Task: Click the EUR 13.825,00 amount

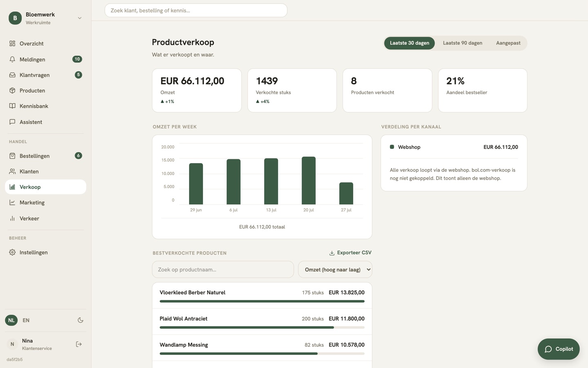Action: pyautogui.click(x=347, y=292)
